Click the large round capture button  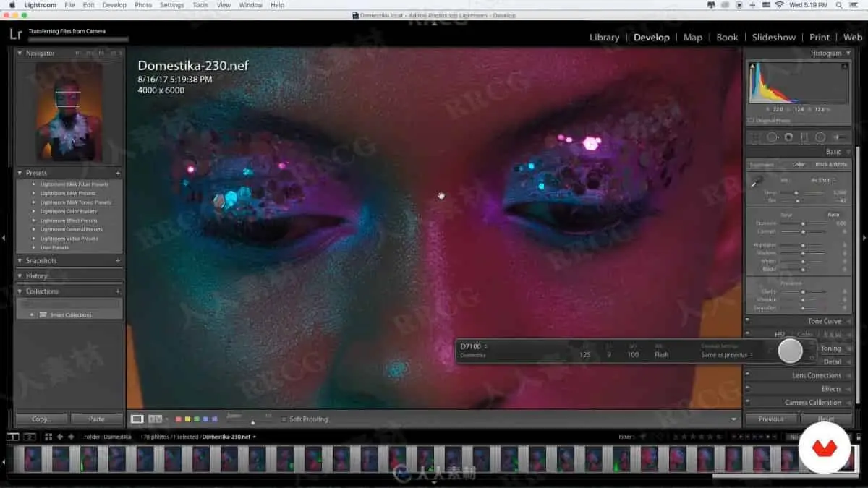pyautogui.click(x=790, y=351)
